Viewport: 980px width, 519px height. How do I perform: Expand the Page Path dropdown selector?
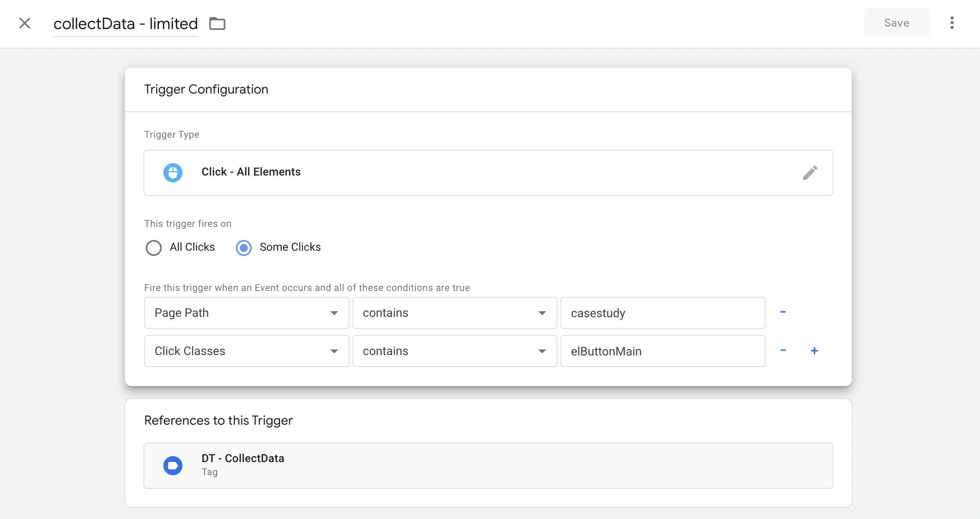335,313
